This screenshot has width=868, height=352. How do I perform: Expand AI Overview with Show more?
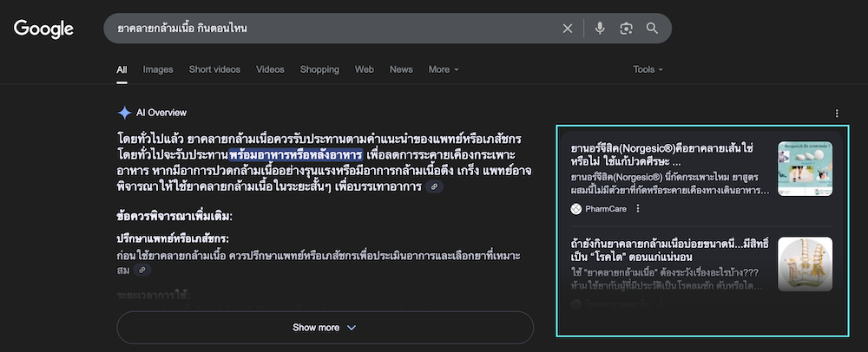[x=325, y=328]
